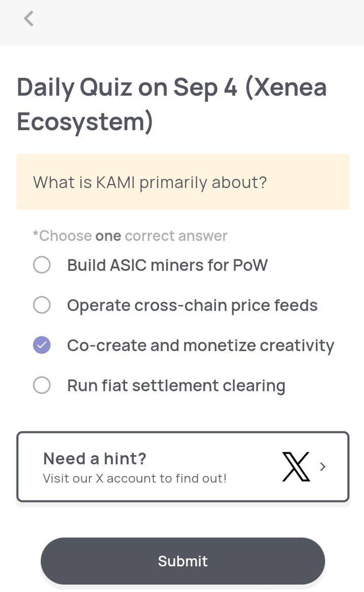The height and width of the screenshot is (592, 364).
Task: Click the grey top header bar
Action: point(182,23)
